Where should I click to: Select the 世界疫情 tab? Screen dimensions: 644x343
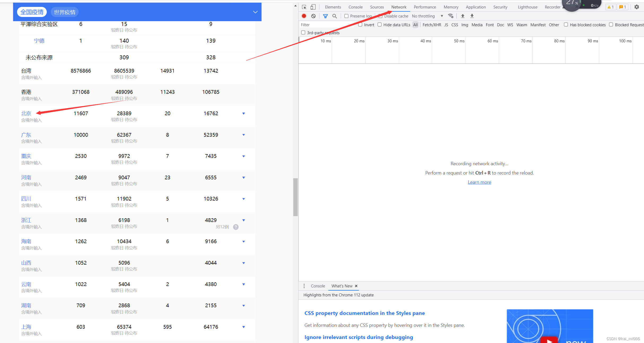point(65,12)
